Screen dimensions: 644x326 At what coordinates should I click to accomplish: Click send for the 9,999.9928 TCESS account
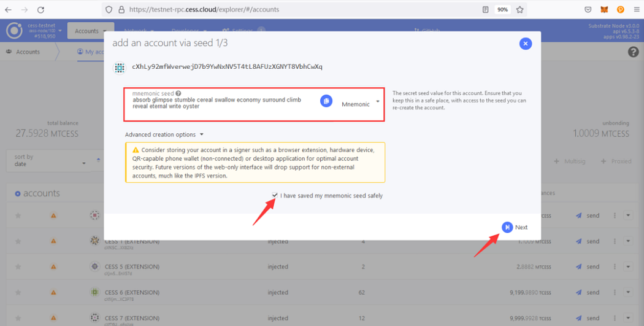[588, 318]
